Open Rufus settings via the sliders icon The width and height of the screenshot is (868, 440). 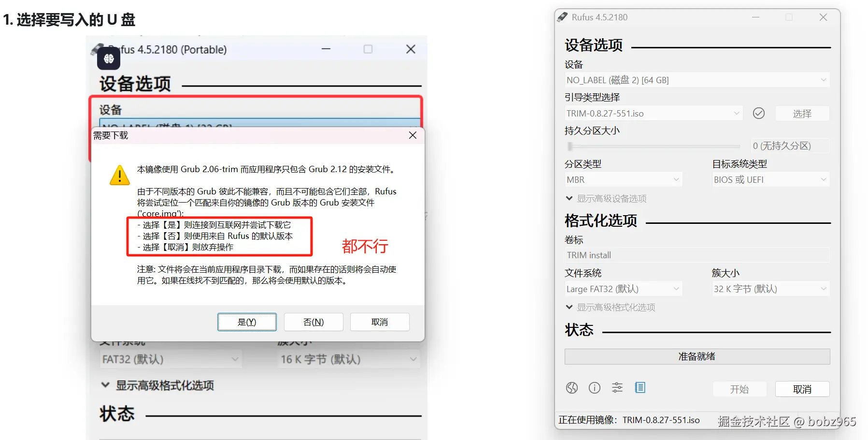pos(617,387)
